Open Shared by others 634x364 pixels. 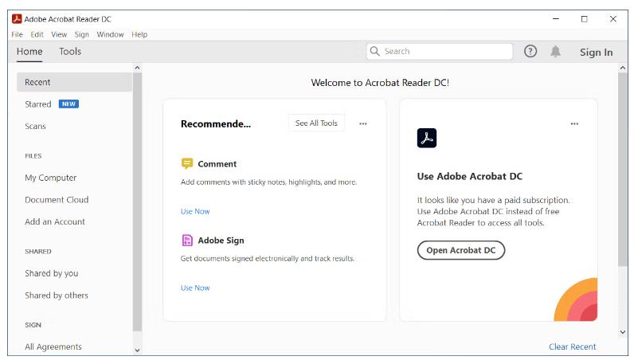(57, 296)
